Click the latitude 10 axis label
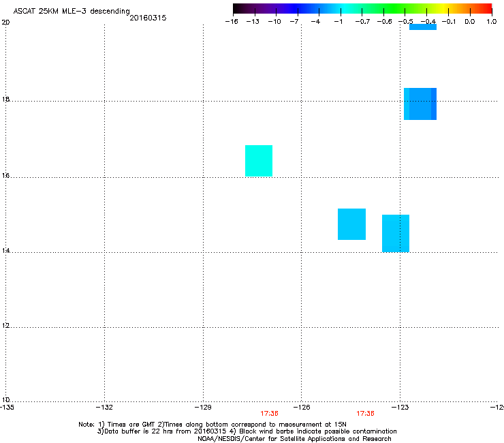 pos(5,399)
